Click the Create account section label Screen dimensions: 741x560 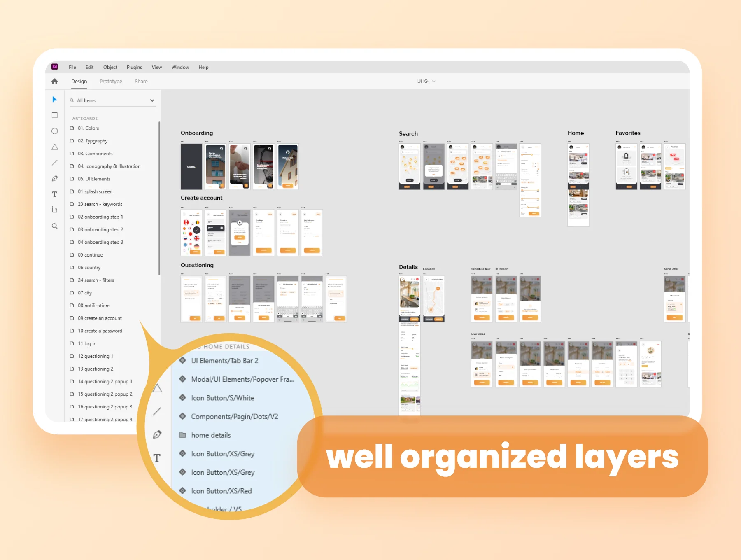pos(201,198)
